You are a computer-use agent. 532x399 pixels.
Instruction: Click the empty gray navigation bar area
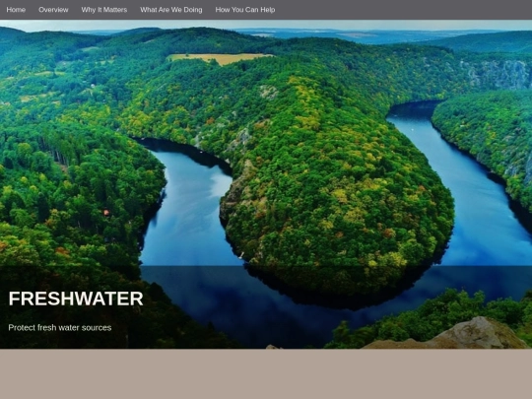pyautogui.click(x=404, y=10)
